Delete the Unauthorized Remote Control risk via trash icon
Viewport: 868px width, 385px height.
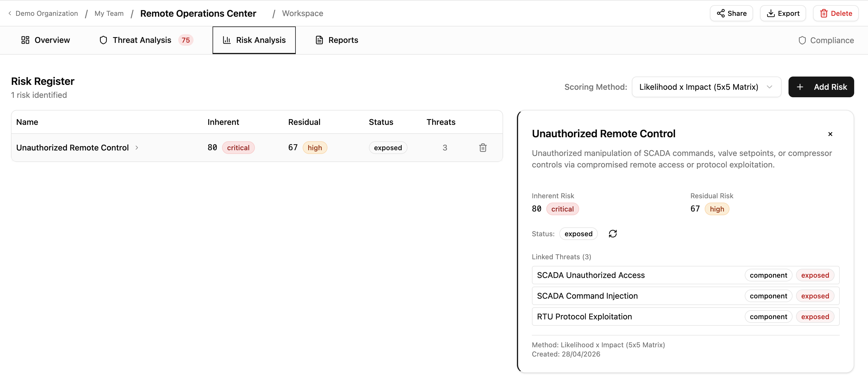point(483,147)
